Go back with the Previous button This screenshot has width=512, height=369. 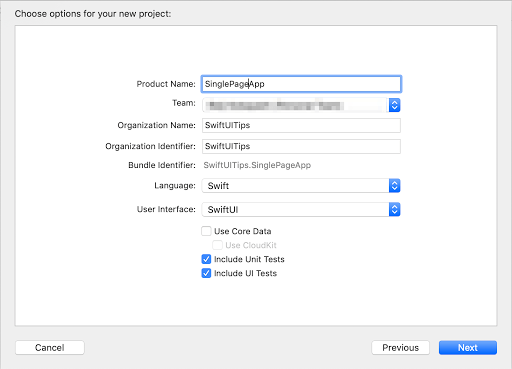coord(400,348)
